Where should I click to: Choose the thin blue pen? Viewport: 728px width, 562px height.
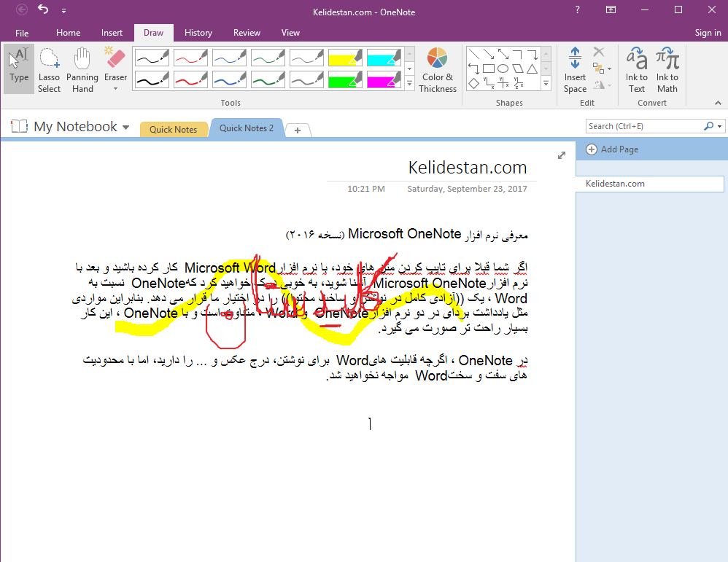(x=229, y=58)
